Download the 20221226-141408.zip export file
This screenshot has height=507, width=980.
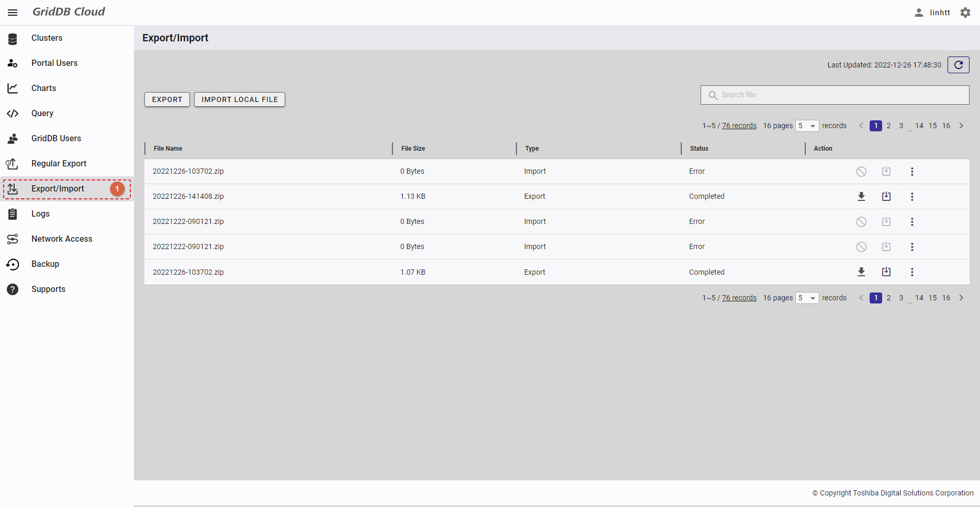click(861, 197)
